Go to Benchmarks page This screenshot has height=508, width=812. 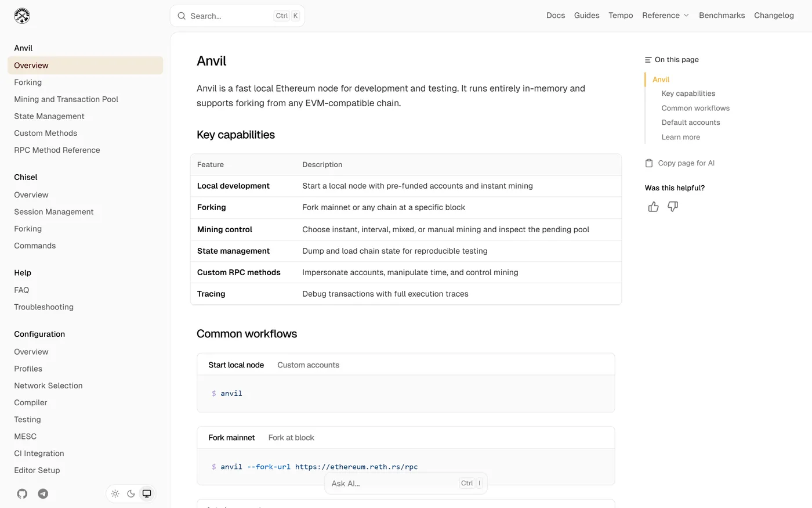(722, 16)
